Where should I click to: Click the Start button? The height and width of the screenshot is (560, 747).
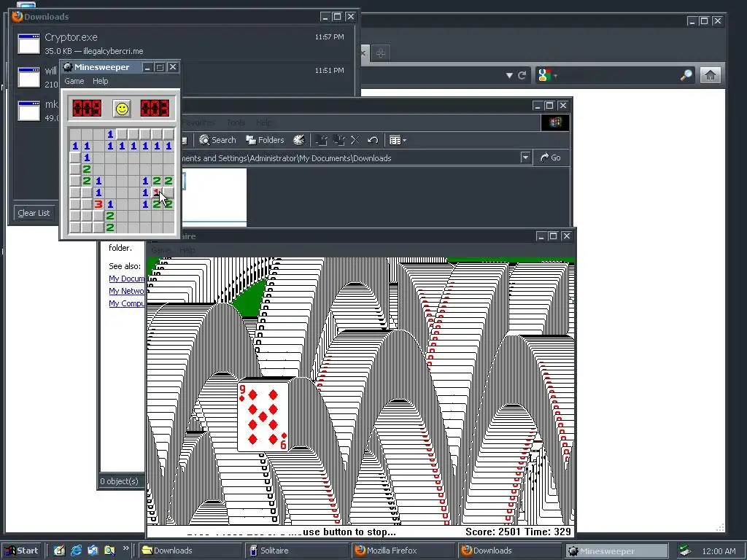click(21, 551)
